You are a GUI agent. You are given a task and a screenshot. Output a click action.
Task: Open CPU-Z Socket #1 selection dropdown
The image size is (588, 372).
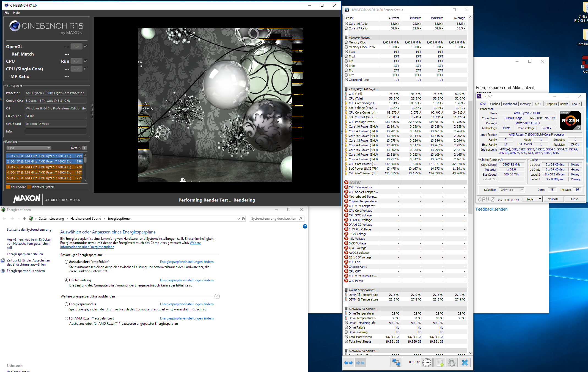pyautogui.click(x=511, y=190)
